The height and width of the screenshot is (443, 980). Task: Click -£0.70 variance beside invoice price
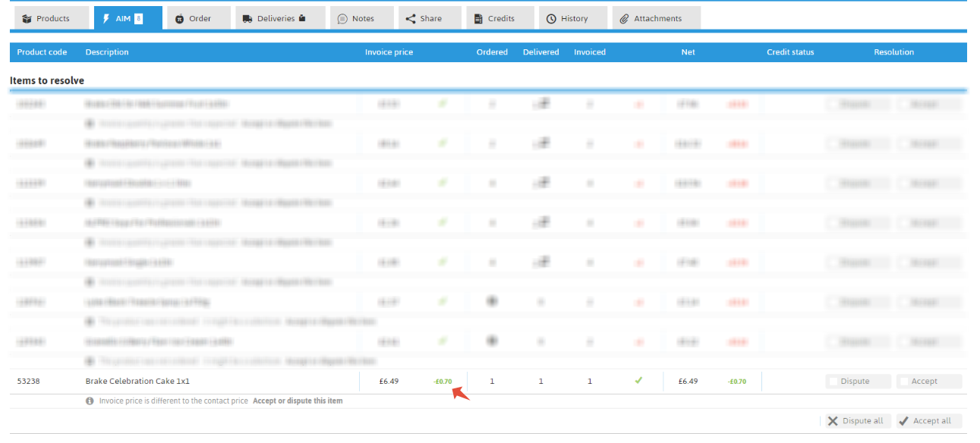click(x=443, y=382)
